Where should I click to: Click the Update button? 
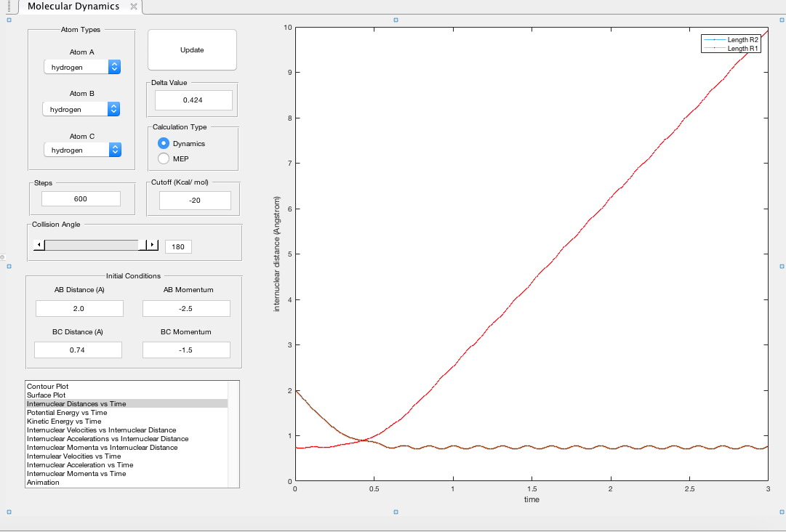tap(192, 49)
